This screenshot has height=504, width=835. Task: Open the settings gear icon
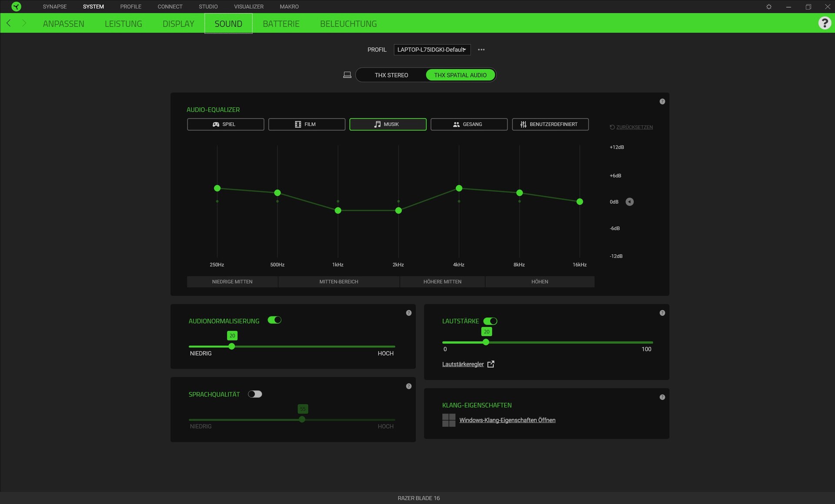pos(768,7)
